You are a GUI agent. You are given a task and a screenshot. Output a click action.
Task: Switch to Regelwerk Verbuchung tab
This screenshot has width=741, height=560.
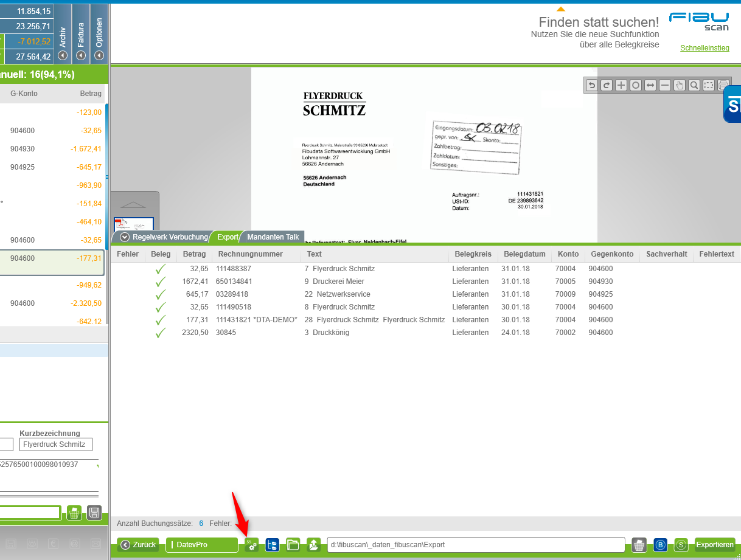coord(164,237)
